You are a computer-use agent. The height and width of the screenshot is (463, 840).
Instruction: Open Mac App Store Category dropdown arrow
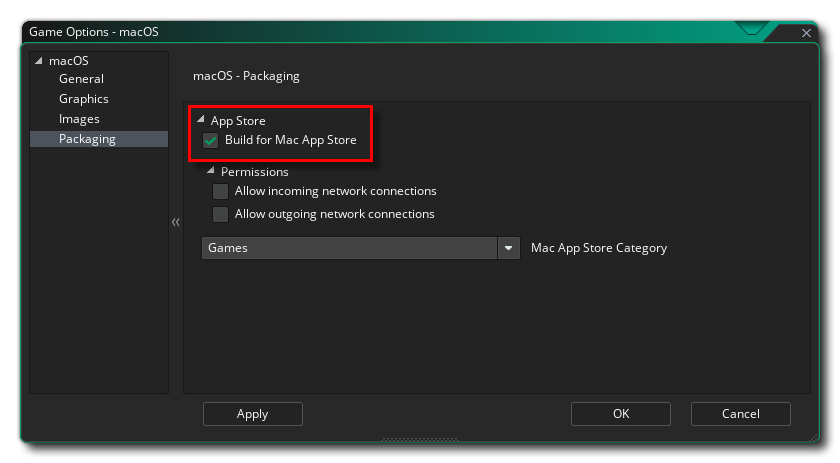(510, 248)
